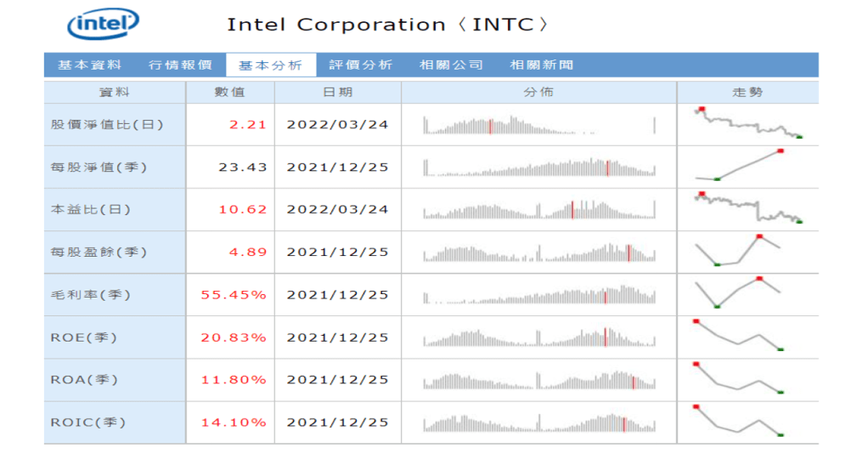This screenshot has height=465, width=868.
Task: Open the 本益比(日) distribution chart
Action: pyautogui.click(x=539, y=209)
